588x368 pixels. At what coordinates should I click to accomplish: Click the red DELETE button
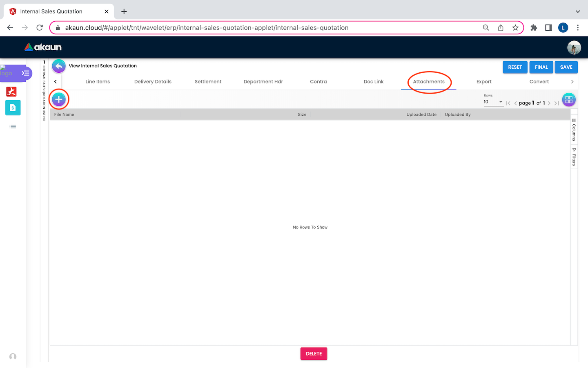tap(314, 354)
